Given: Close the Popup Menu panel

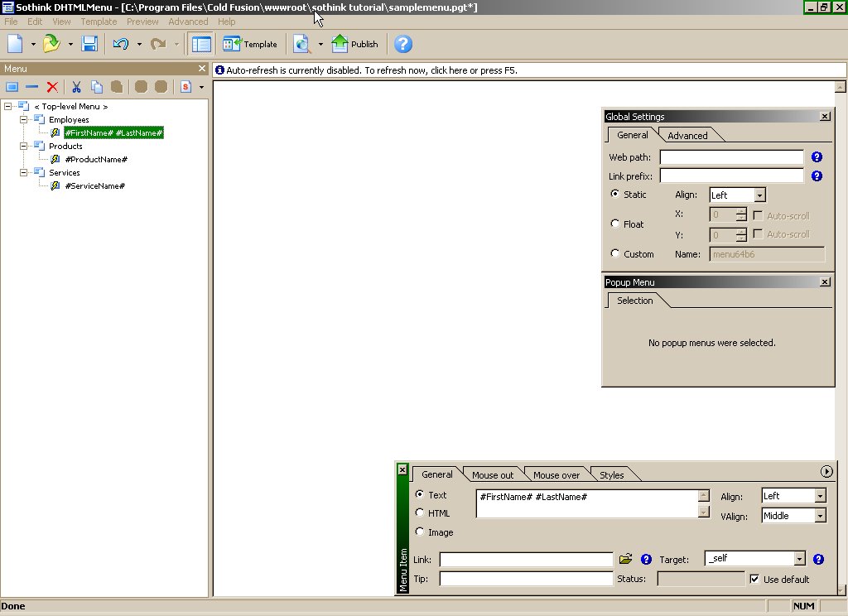Looking at the screenshot, I should click(825, 282).
